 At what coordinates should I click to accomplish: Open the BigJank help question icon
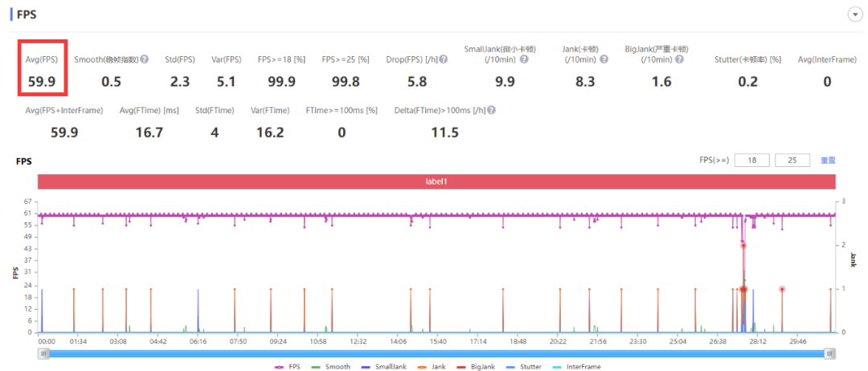point(678,59)
